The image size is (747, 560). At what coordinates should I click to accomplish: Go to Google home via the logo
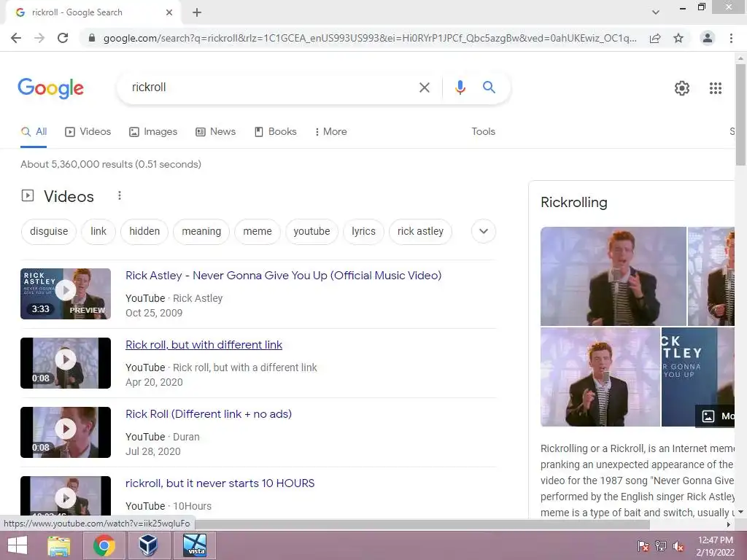click(51, 88)
